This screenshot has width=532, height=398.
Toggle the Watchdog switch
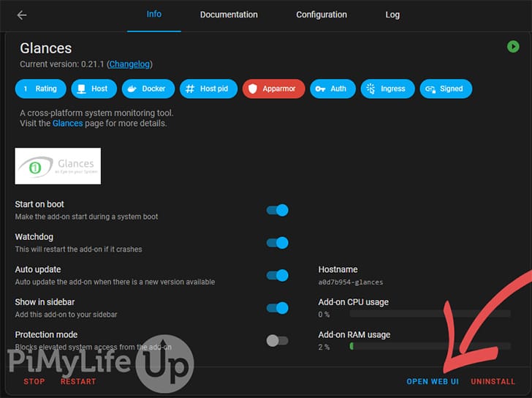(278, 243)
